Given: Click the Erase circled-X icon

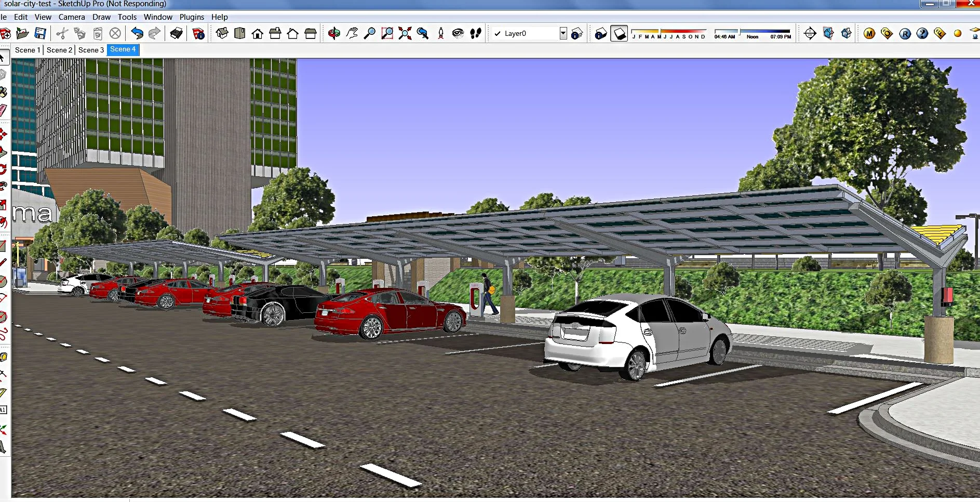Looking at the screenshot, I should click(115, 34).
